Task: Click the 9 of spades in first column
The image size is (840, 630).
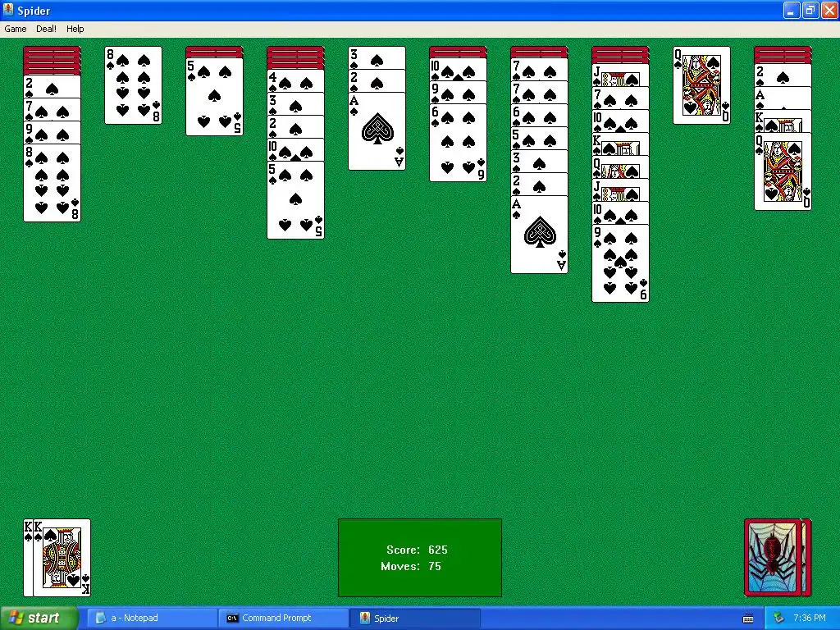Action: click(52, 132)
